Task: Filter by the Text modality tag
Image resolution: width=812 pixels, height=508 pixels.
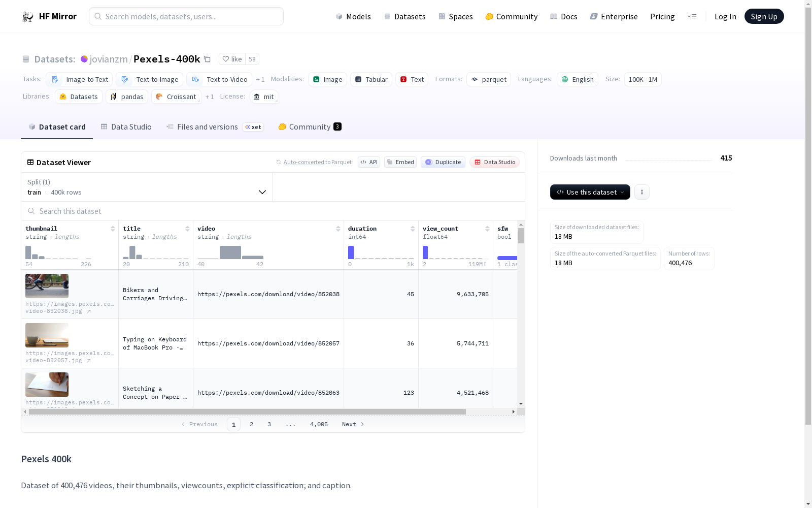Action: coord(412,79)
